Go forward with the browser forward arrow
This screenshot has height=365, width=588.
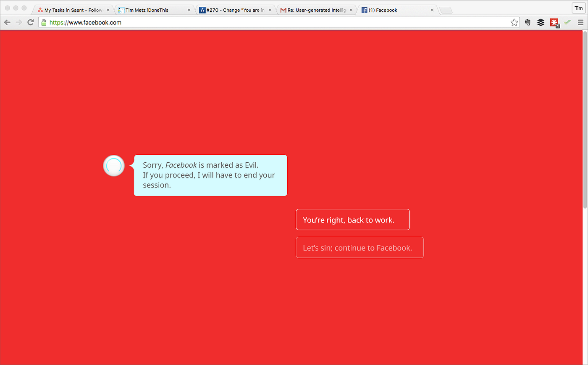point(19,23)
